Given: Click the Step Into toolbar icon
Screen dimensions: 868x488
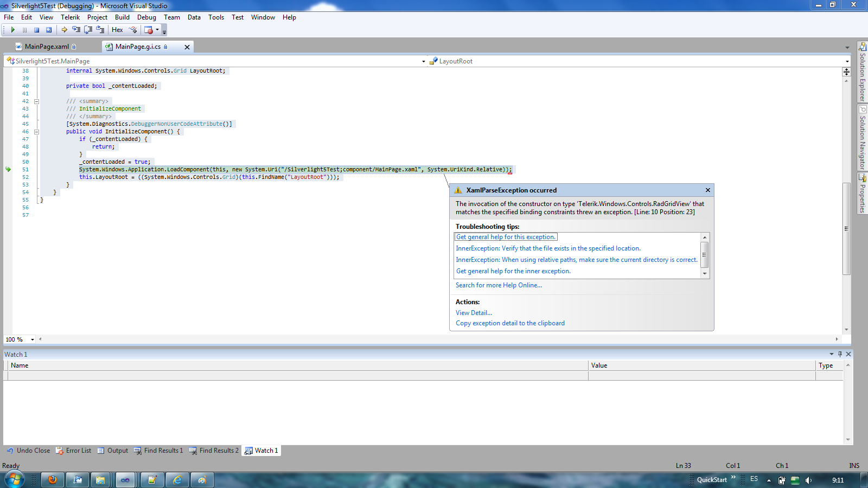Looking at the screenshot, I should [76, 30].
